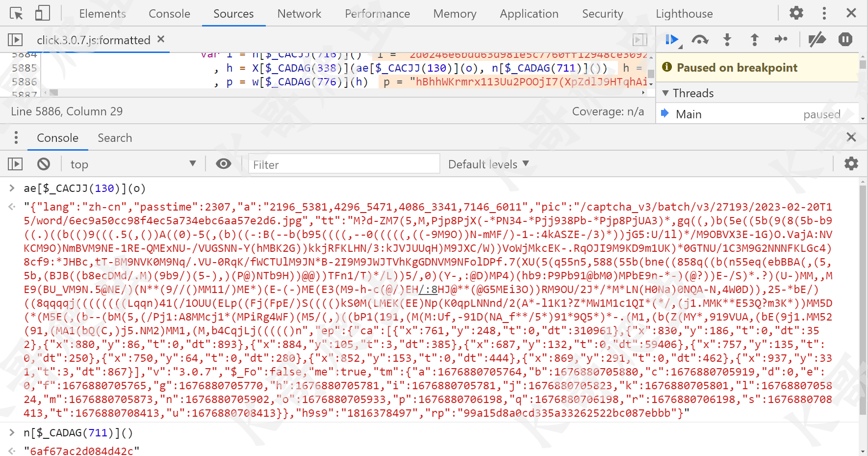Image resolution: width=868 pixels, height=456 pixels.
Task: Click the Step arrow icon
Action: (781, 39)
